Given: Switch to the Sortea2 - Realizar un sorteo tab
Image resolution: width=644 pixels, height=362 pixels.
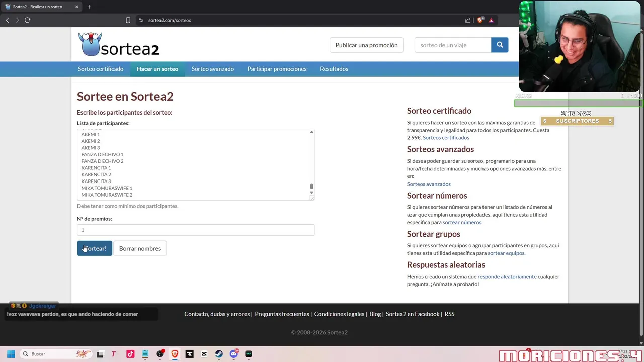Looking at the screenshot, I should (x=41, y=7).
